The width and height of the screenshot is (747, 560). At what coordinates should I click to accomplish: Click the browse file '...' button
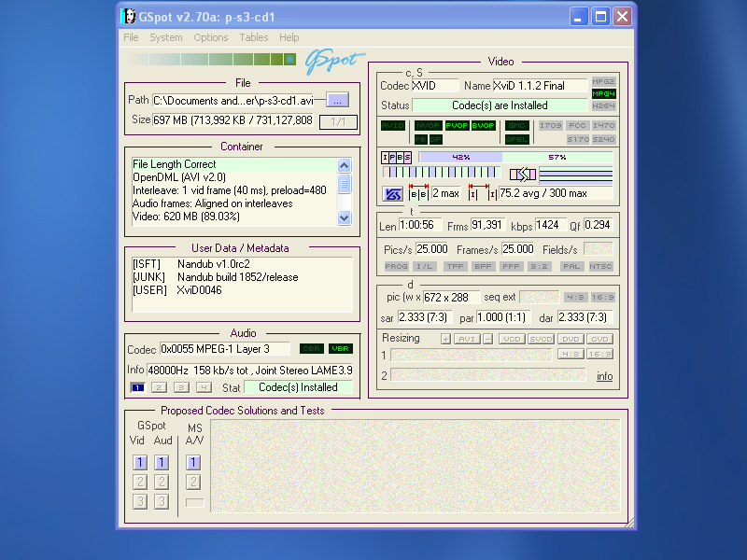337,101
